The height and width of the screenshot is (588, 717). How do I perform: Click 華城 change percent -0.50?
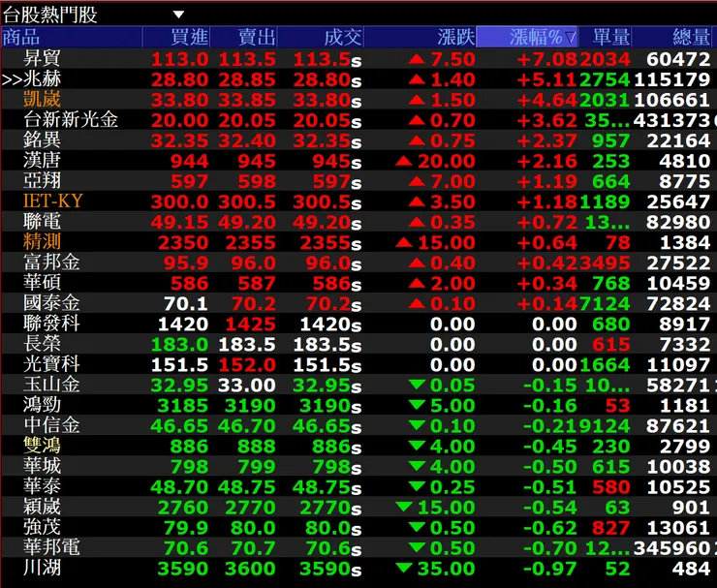point(550,466)
